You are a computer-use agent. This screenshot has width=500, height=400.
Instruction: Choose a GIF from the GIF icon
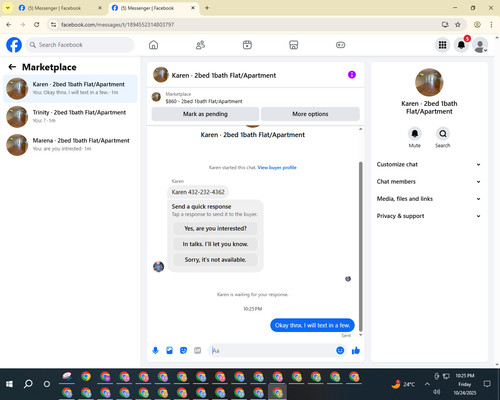(x=198, y=350)
